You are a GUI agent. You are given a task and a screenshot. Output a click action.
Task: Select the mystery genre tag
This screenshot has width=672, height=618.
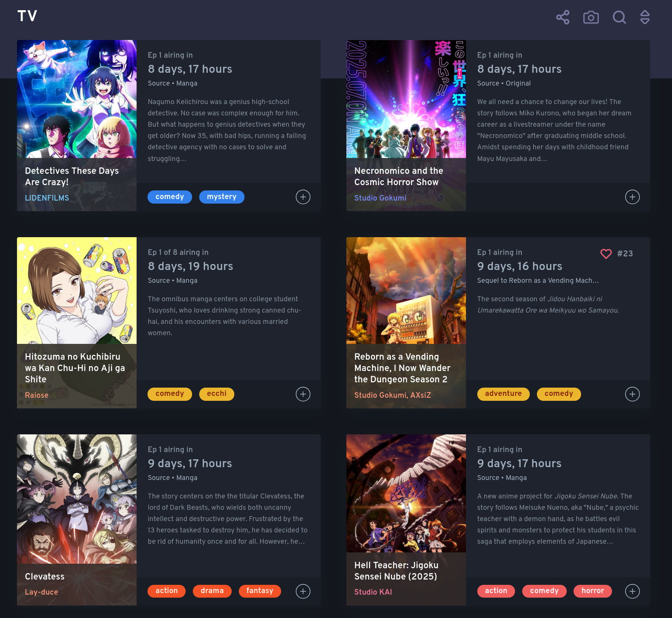coord(222,197)
